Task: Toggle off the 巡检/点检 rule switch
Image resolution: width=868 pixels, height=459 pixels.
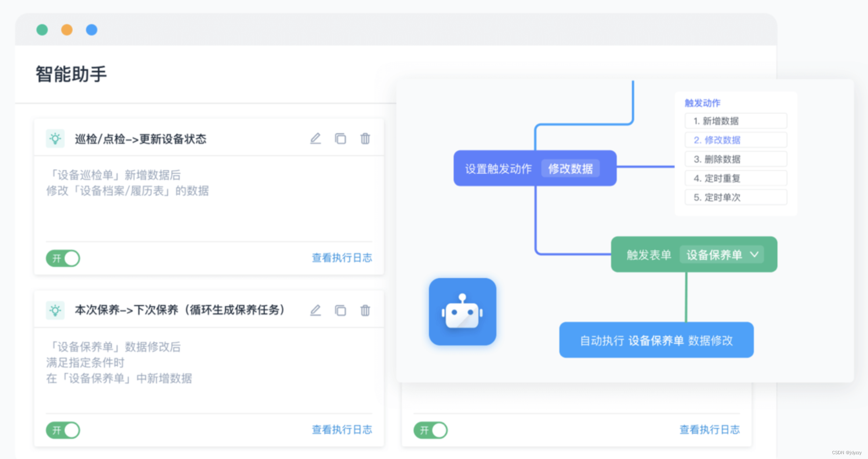Action: 63,258
